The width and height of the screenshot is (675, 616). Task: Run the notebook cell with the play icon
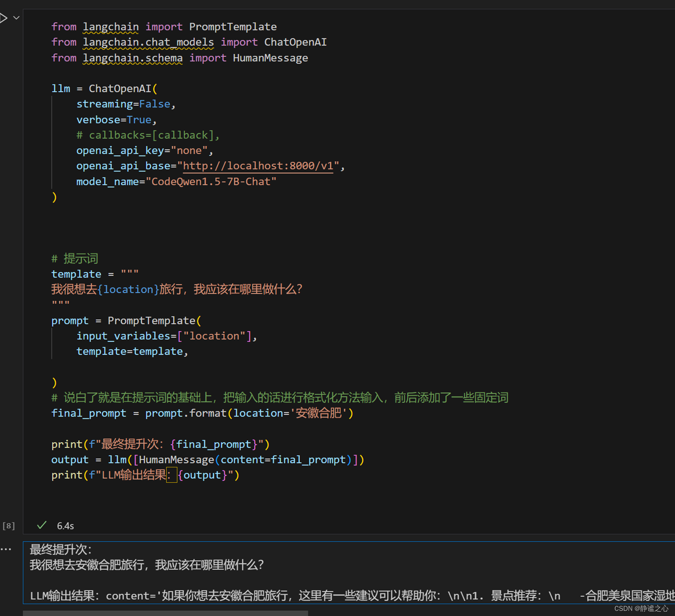4,18
